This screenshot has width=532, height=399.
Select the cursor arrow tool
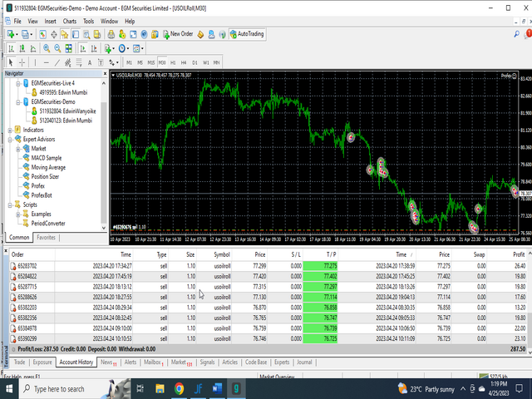pos(11,62)
